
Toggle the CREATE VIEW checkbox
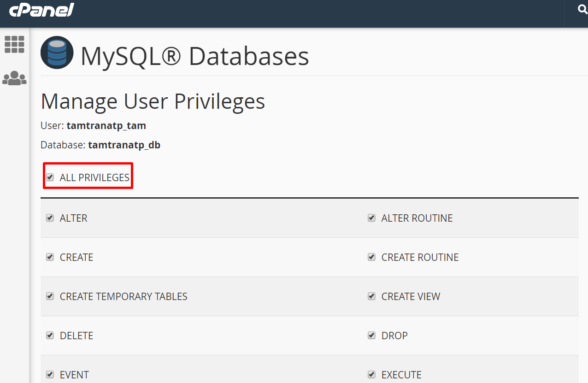(x=371, y=296)
